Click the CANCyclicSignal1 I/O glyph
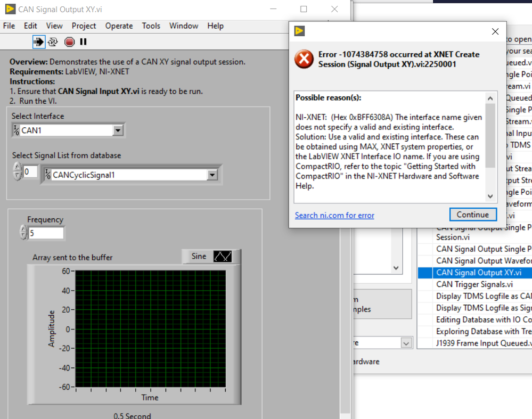 tap(48, 175)
